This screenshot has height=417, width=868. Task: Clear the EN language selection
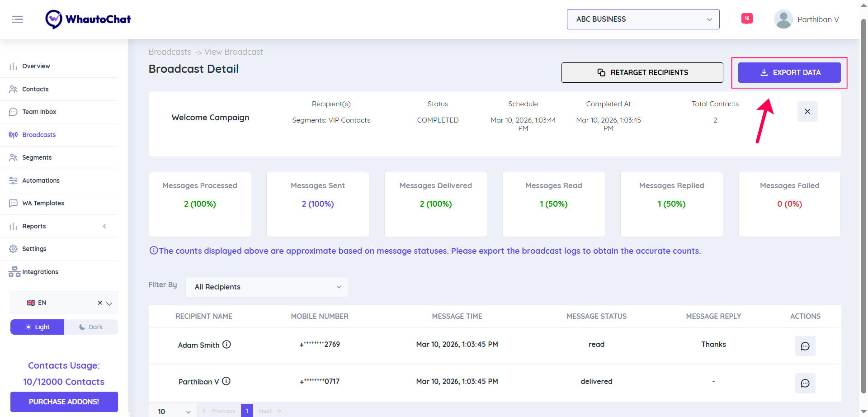[100, 303]
